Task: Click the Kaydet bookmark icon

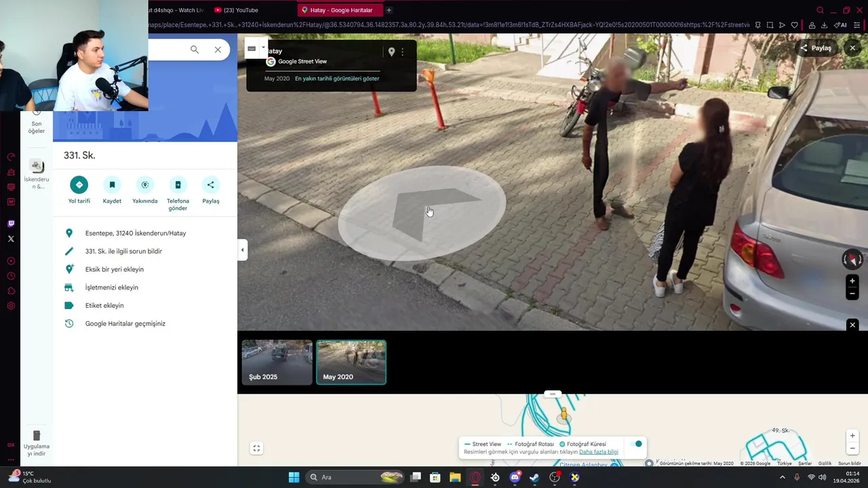Action: point(112,184)
